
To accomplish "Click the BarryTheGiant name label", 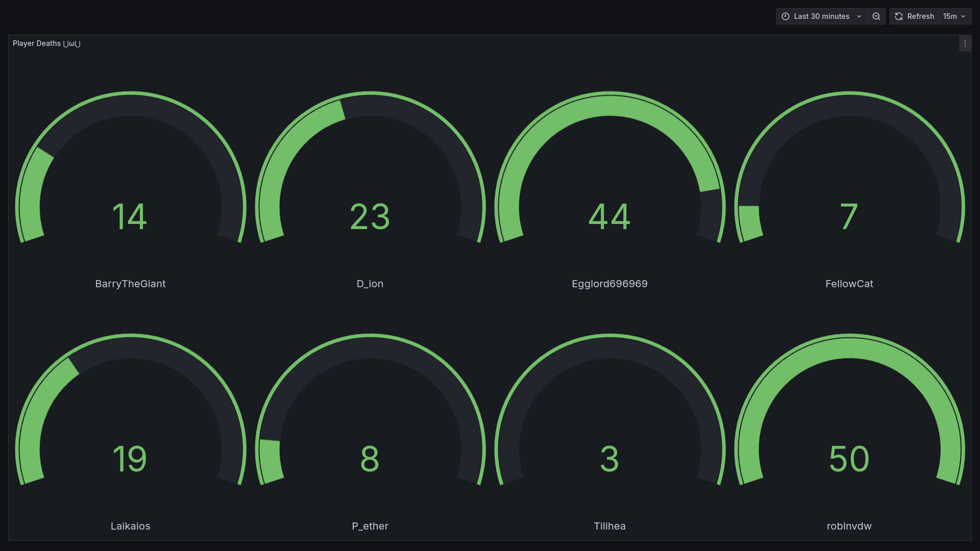I will (x=130, y=284).
